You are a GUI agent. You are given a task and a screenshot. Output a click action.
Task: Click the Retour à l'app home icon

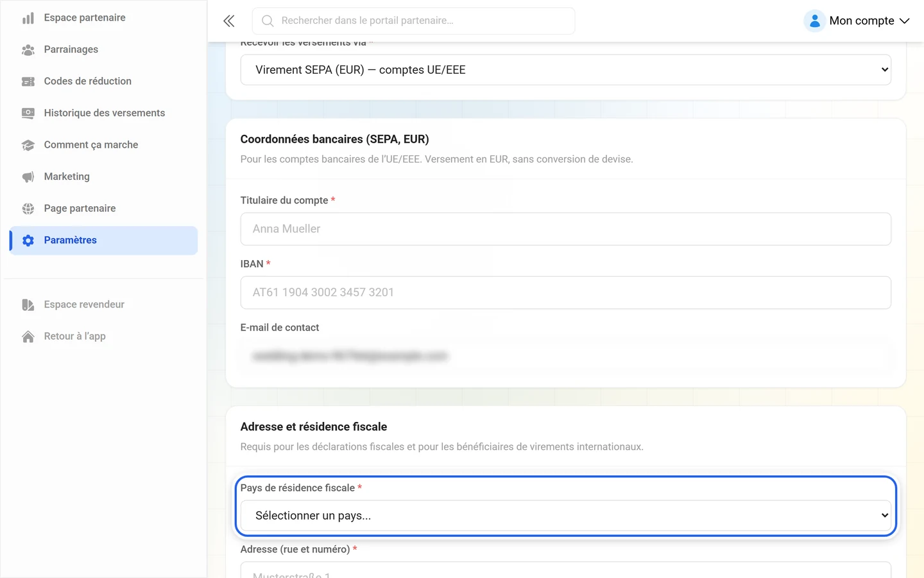tap(28, 337)
